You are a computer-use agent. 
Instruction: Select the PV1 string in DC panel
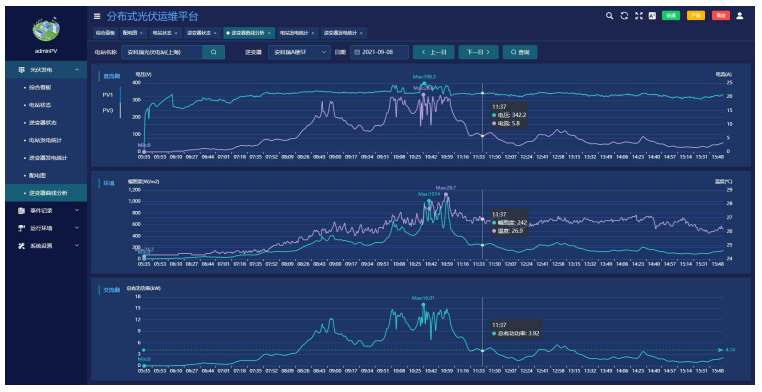(x=107, y=95)
